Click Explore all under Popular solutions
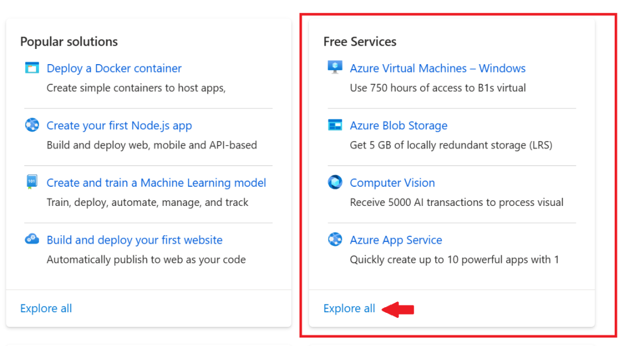Screen dimensions: 644x346 pos(46,308)
